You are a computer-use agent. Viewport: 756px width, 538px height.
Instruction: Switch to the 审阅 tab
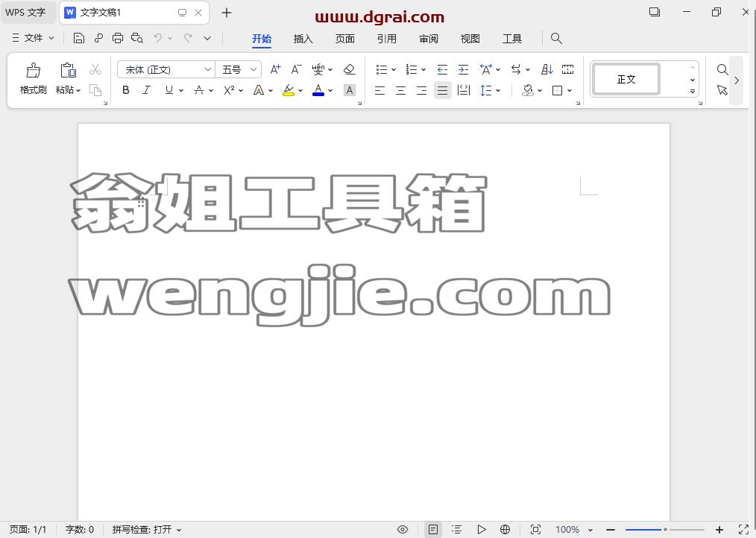point(429,39)
